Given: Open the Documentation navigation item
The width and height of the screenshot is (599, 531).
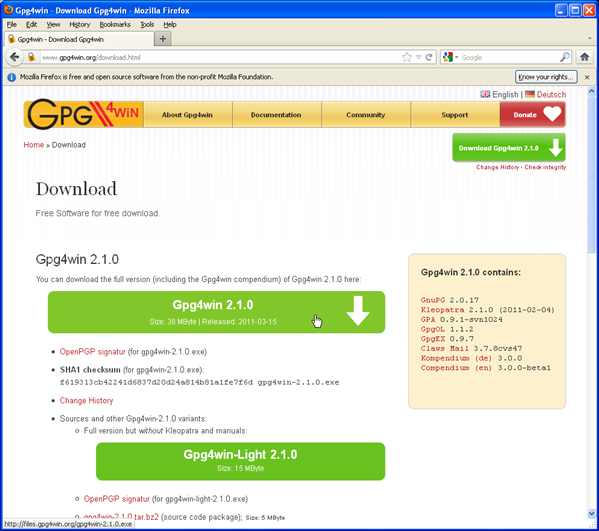Looking at the screenshot, I should (277, 115).
